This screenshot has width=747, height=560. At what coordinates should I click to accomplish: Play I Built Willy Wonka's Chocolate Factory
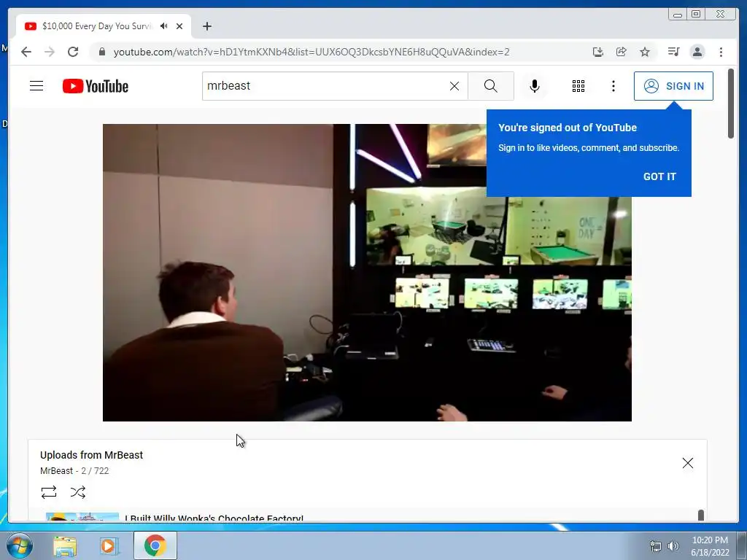[x=214, y=518]
